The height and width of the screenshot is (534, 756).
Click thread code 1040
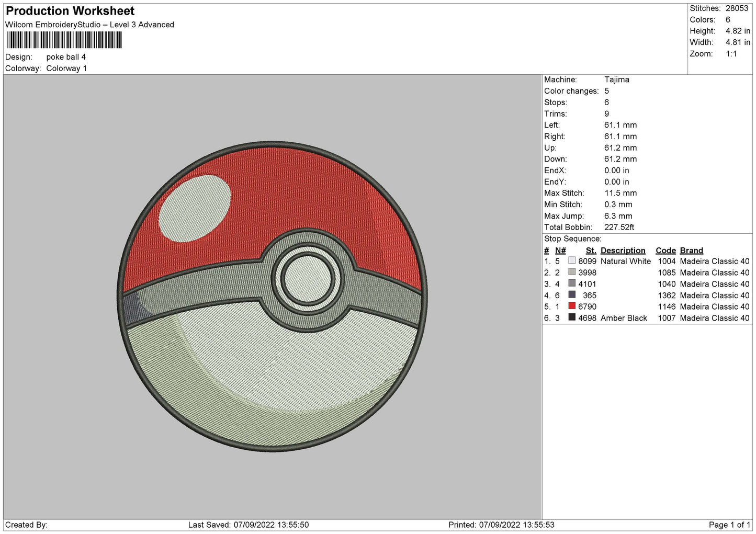(x=667, y=284)
